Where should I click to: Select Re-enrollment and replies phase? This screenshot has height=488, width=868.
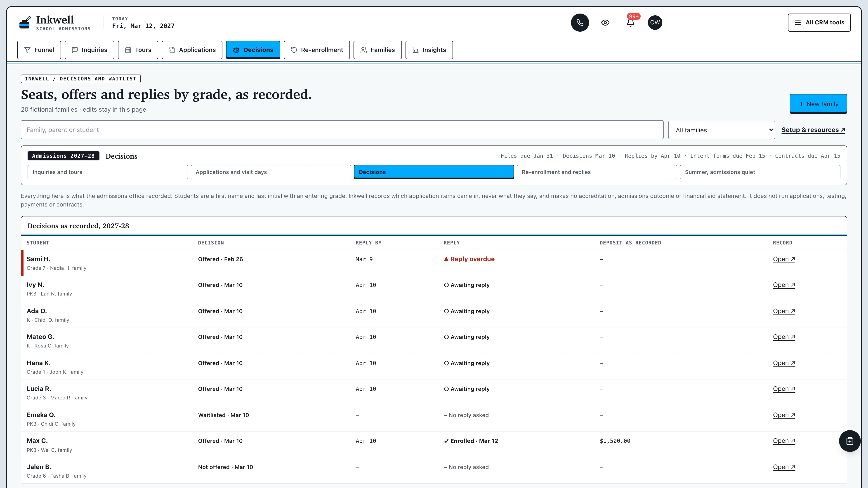[x=597, y=172]
